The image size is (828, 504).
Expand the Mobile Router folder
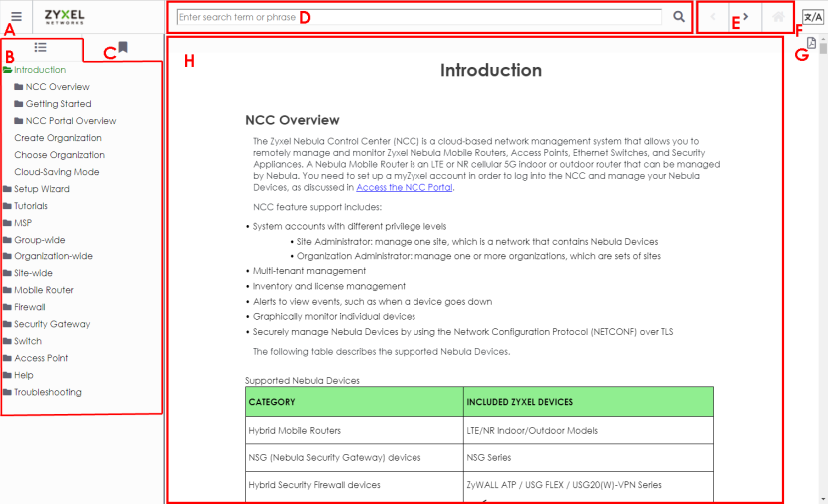click(x=8, y=290)
